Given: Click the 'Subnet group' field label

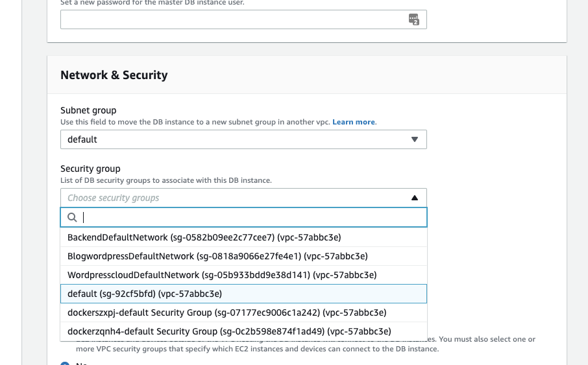Looking at the screenshot, I should tap(88, 111).
